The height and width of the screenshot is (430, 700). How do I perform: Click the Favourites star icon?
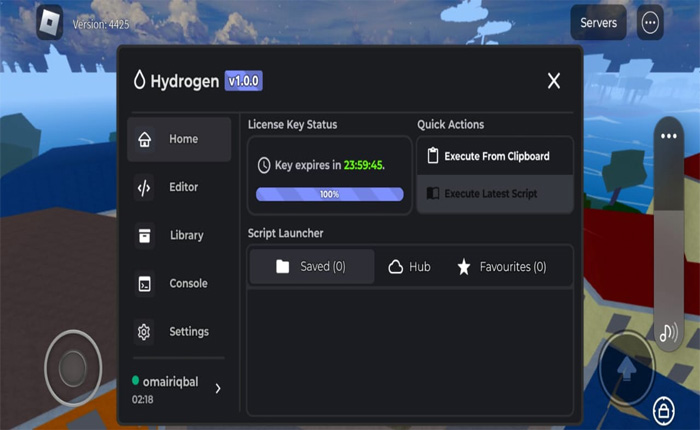click(464, 267)
